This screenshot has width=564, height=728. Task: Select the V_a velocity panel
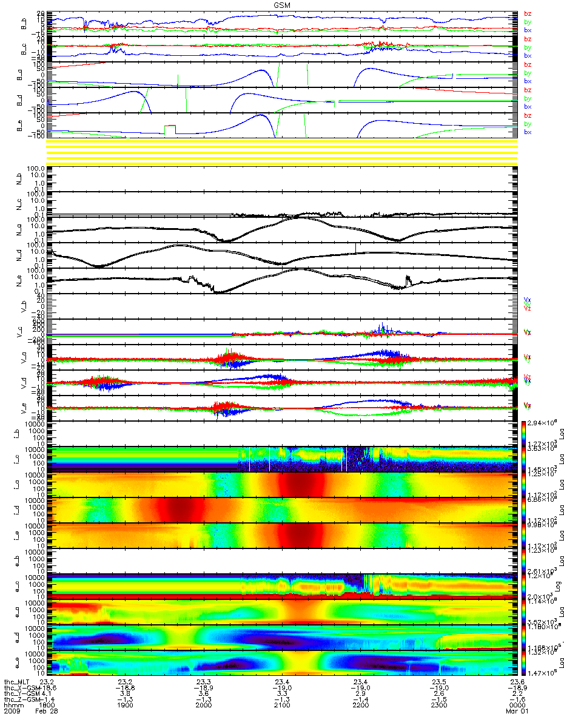tap(281, 357)
